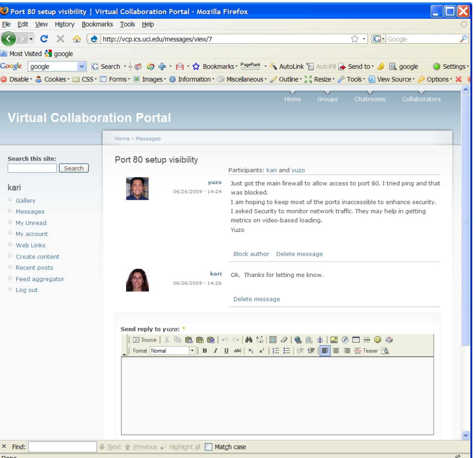
Task: Toggle Underline formatting in reply editor
Action: (226, 351)
